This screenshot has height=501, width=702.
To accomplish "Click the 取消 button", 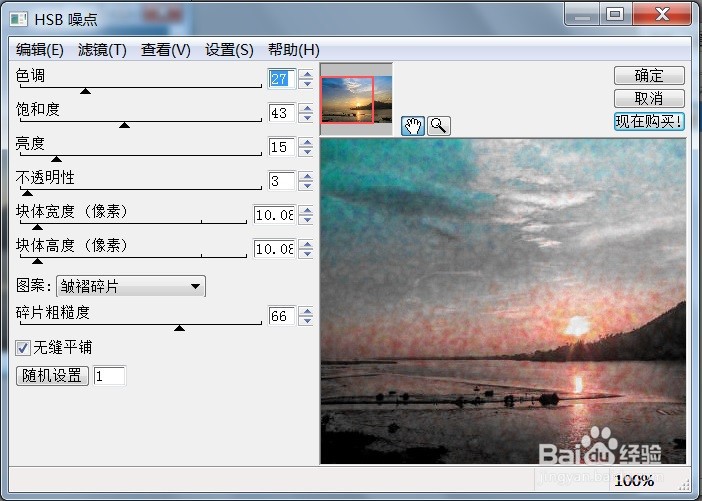I will [x=649, y=98].
